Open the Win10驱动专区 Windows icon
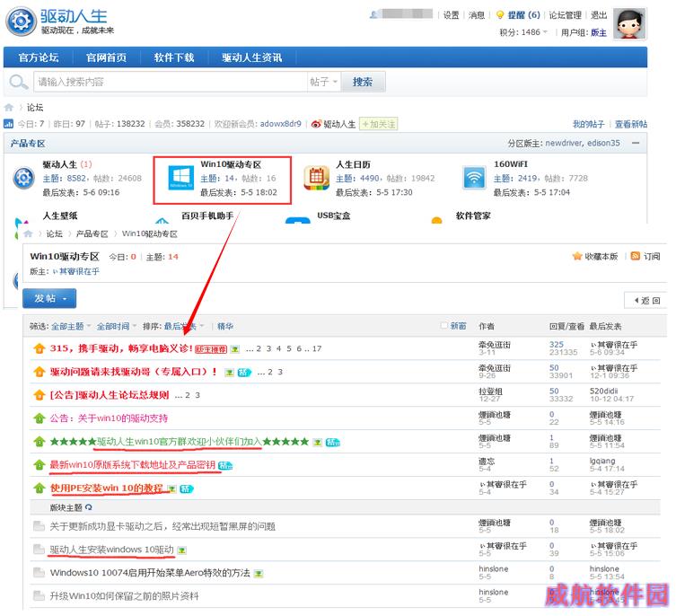Screen dimensions: 676x616 (x=180, y=178)
